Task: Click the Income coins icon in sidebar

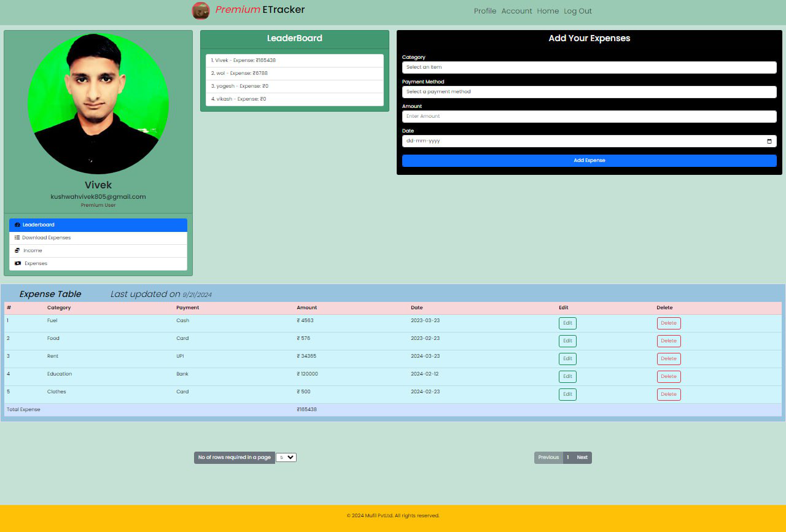Action: (x=17, y=250)
